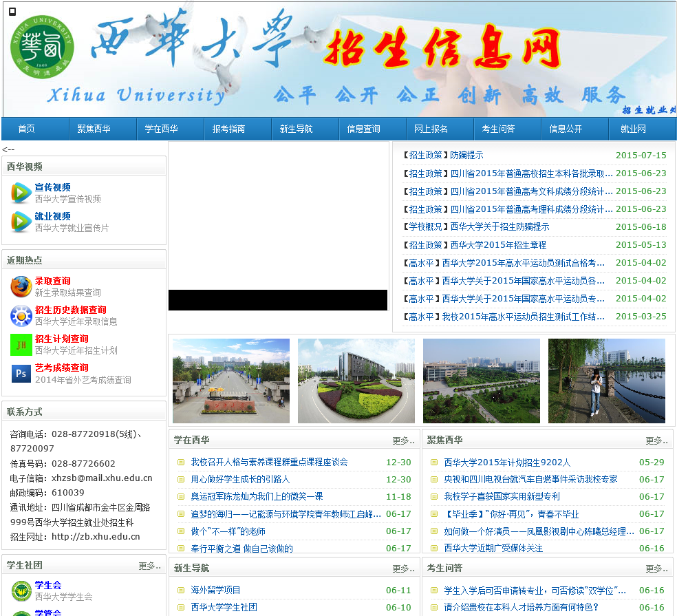The image size is (677, 616).
Task: Open 西华大学学生社团 link
Action: (224, 607)
